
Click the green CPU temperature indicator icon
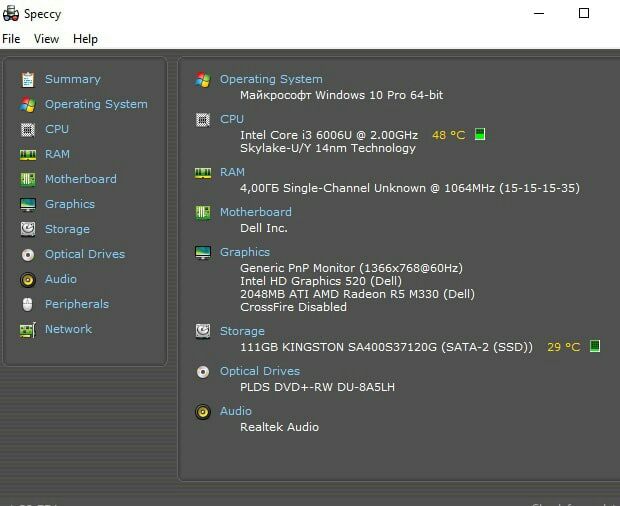480,134
